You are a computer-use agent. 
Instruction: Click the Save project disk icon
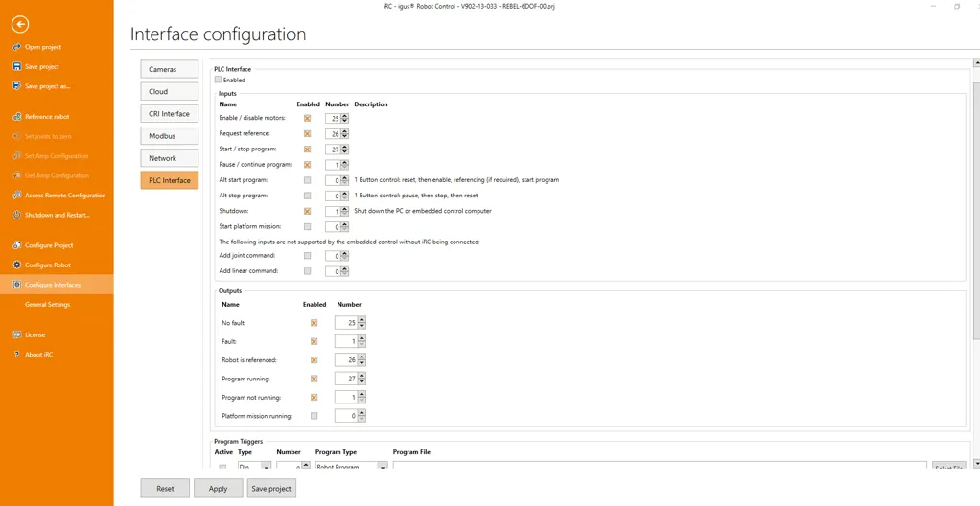point(17,66)
